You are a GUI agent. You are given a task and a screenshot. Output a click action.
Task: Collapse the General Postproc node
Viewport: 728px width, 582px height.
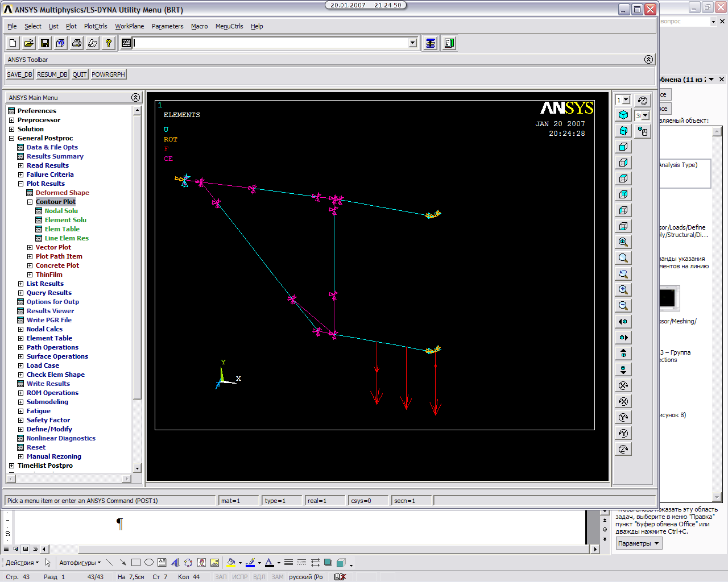pos(11,138)
